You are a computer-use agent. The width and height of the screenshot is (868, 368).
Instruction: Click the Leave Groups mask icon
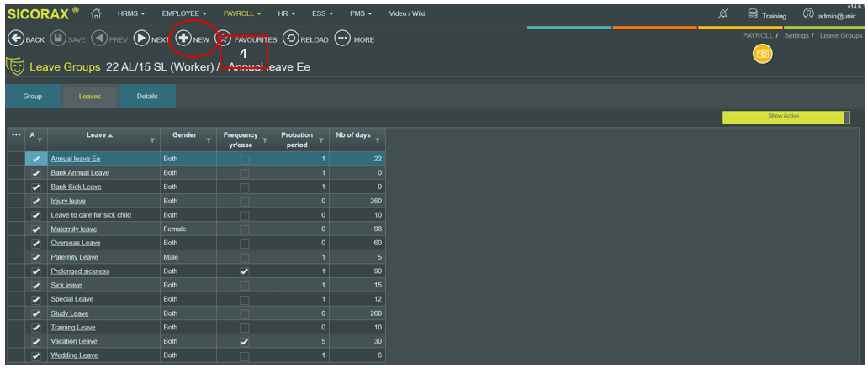[x=15, y=66]
